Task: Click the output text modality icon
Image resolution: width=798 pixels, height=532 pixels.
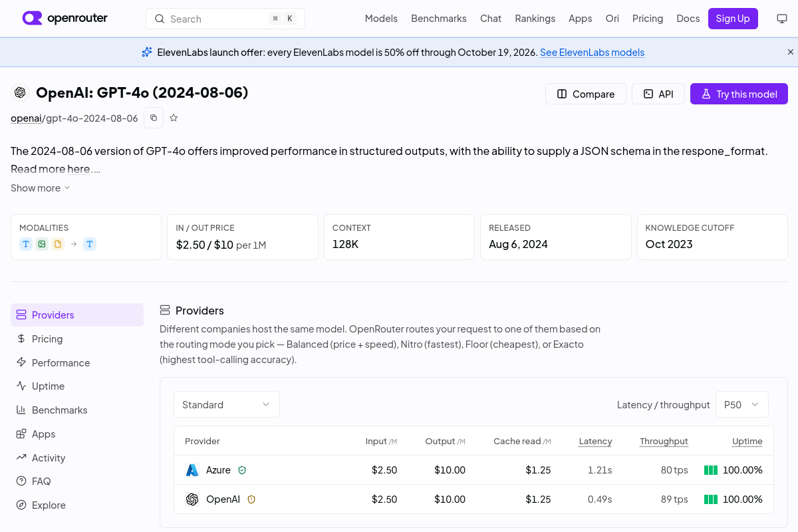Action: [90, 244]
